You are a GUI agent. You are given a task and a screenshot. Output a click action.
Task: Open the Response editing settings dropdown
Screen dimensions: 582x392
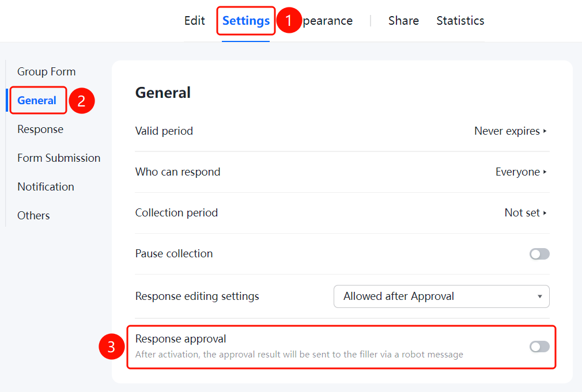[x=441, y=296]
